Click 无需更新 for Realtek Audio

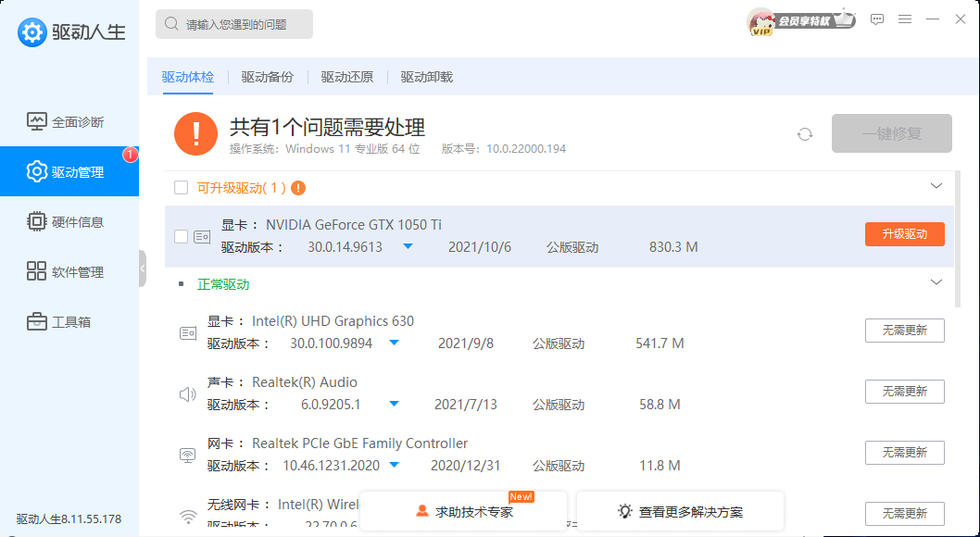click(904, 392)
